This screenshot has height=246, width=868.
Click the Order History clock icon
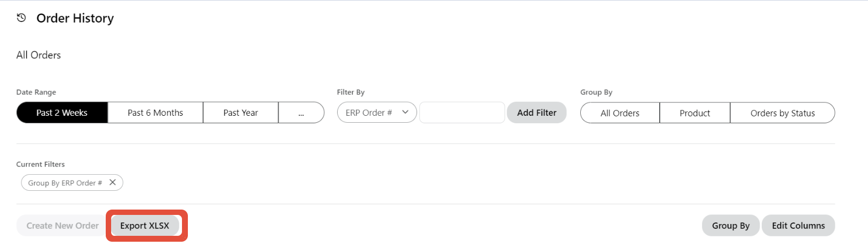tap(21, 18)
